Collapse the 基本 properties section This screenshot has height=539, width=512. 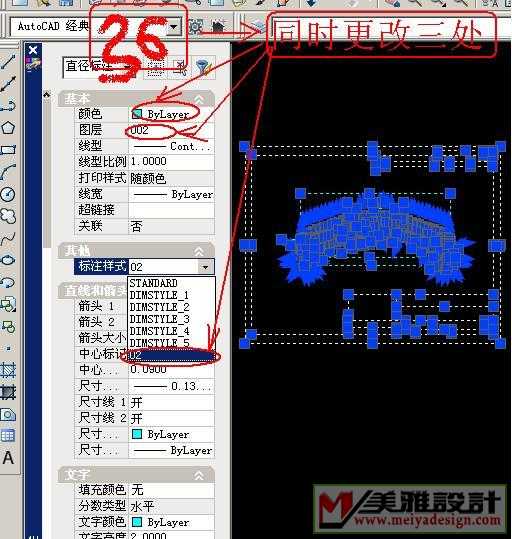click(199, 99)
